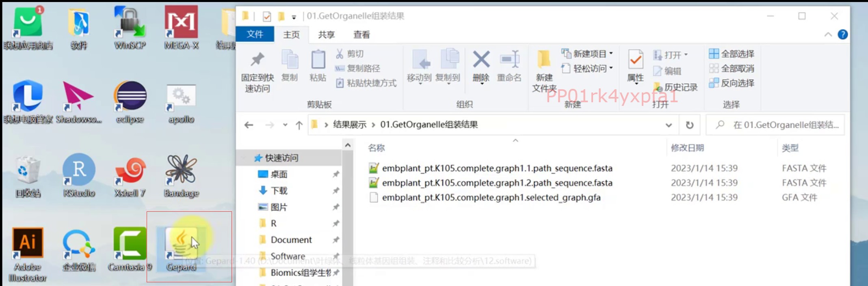This screenshot has width=868, height=286.
Task: Click Invert Selection (反向选择) in ribbon
Action: pyautogui.click(x=732, y=83)
